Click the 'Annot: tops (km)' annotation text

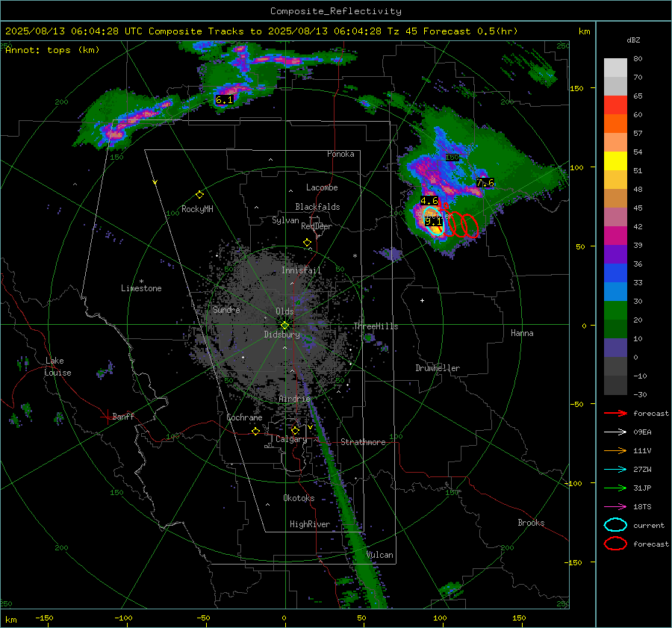point(52,50)
